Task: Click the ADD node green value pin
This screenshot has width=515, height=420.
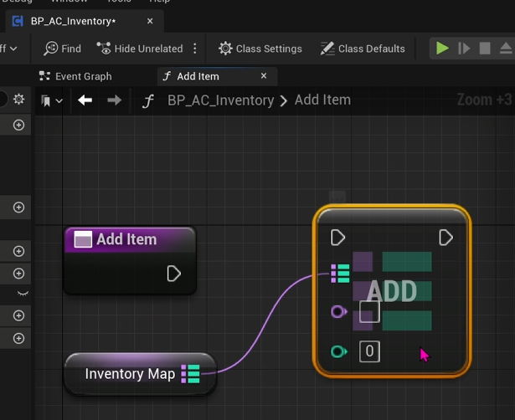Action: (339, 351)
